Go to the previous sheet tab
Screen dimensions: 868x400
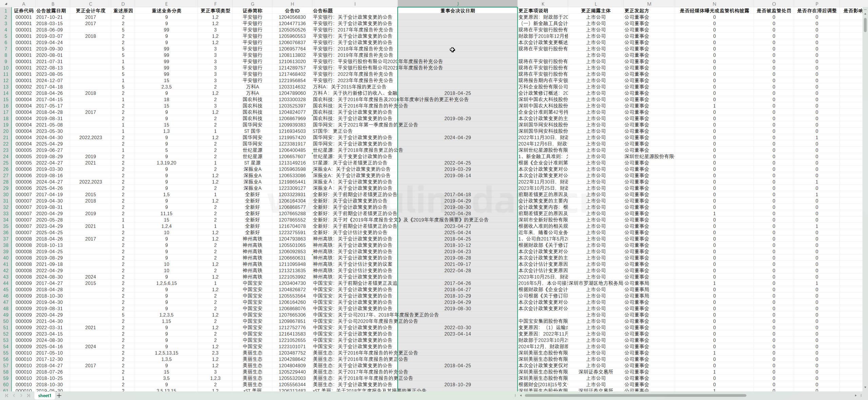coord(14,396)
